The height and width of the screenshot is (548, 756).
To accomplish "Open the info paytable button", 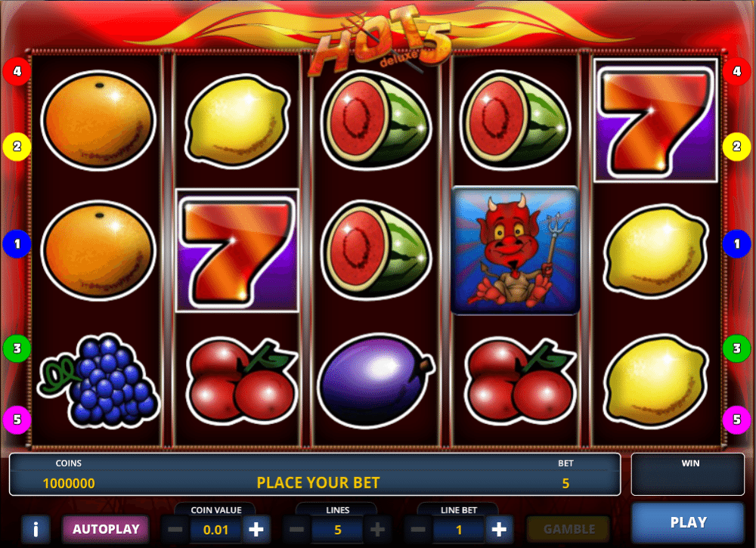I will (36, 529).
